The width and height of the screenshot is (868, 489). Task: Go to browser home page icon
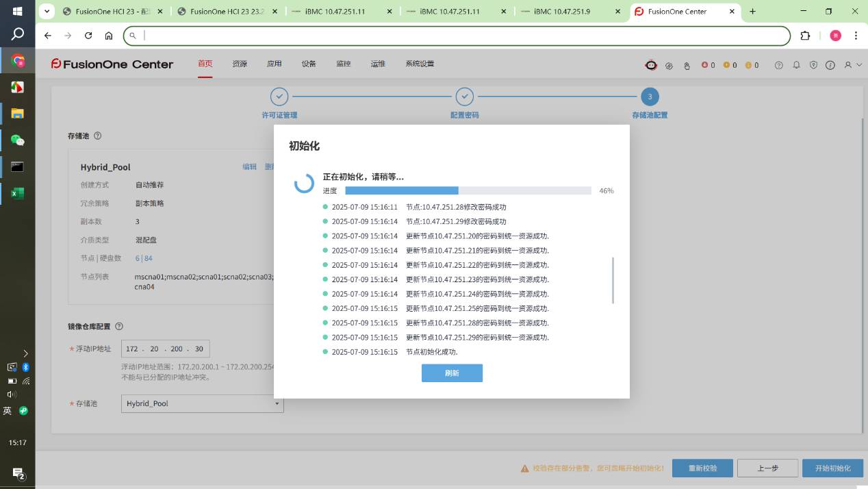click(109, 36)
